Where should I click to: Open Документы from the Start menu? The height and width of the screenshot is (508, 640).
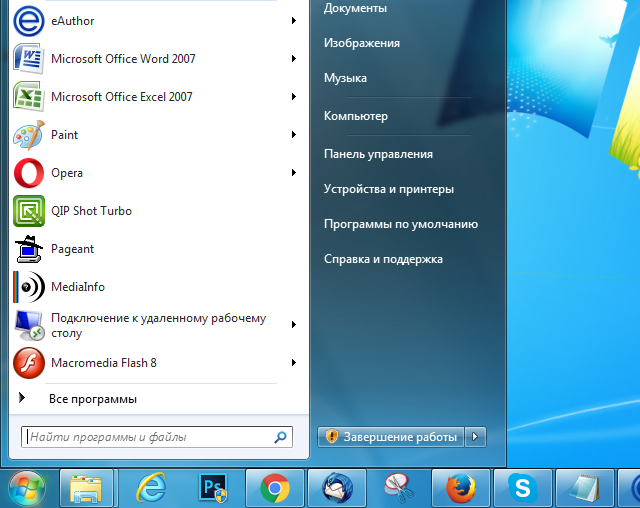coord(355,8)
